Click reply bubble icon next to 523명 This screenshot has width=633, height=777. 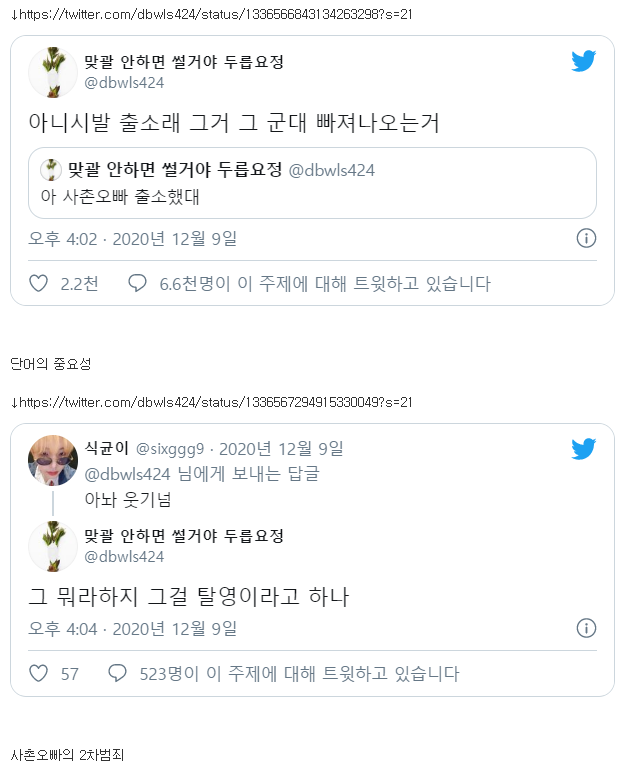click(x=117, y=673)
